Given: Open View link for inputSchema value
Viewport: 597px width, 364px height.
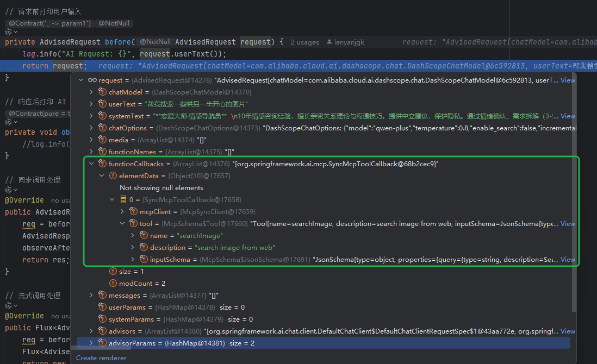Looking at the screenshot, I should click(568, 259).
